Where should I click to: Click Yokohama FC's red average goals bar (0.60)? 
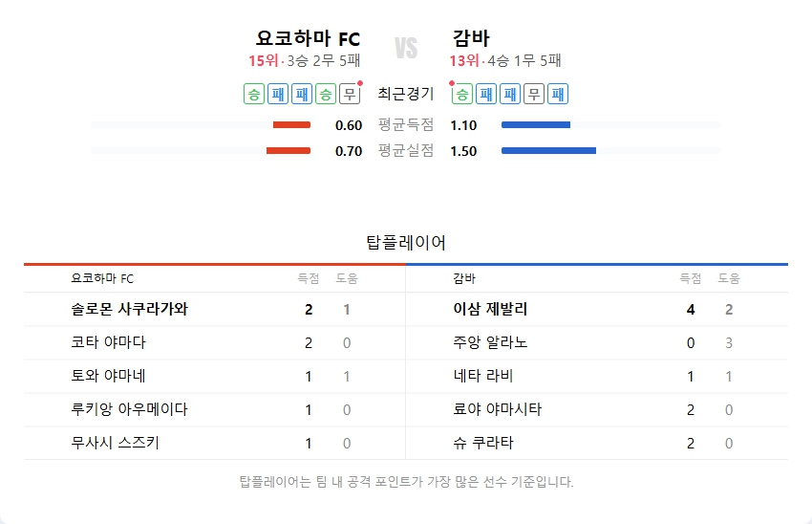click(x=291, y=125)
